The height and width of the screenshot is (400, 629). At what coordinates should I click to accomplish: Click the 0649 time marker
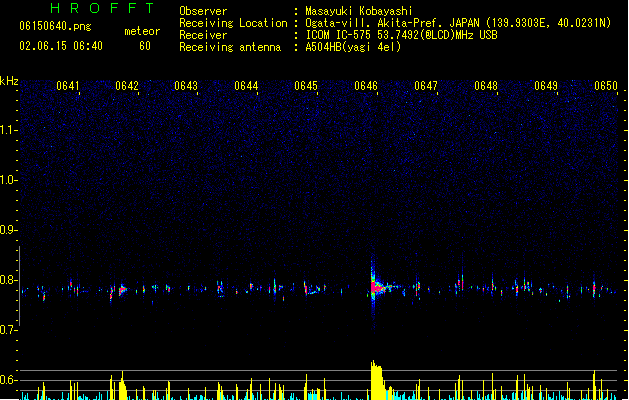pos(546,86)
